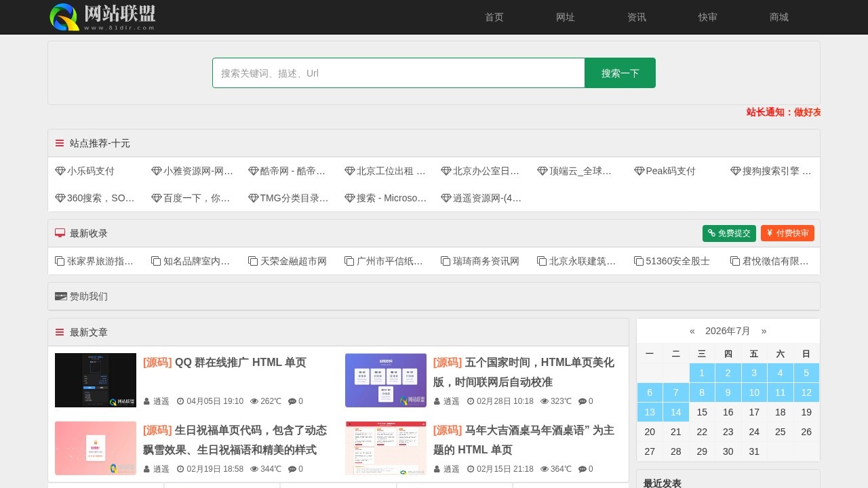Go to 资讯 in navigation

[637, 17]
